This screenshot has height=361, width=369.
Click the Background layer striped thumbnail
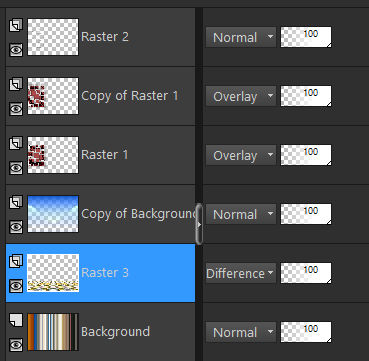click(53, 332)
